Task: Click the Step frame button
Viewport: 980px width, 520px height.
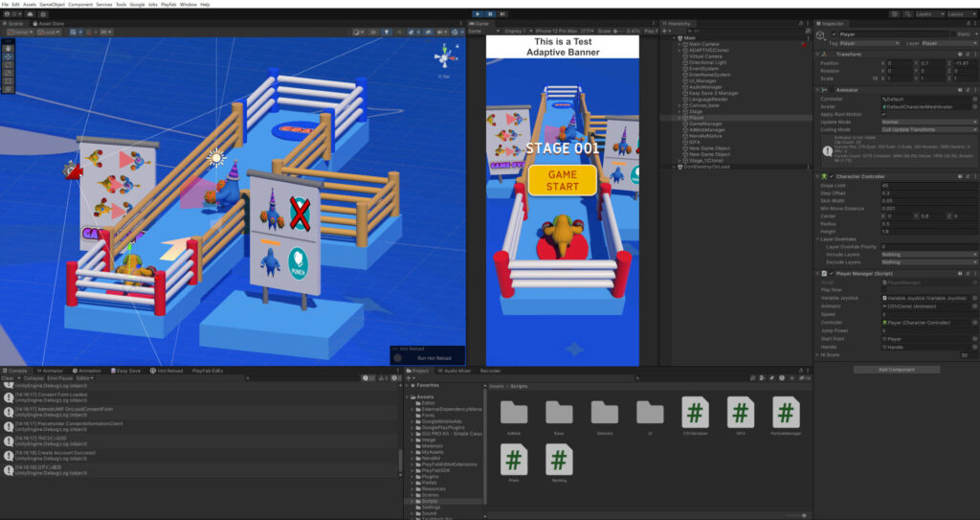Action: pyautogui.click(x=501, y=13)
